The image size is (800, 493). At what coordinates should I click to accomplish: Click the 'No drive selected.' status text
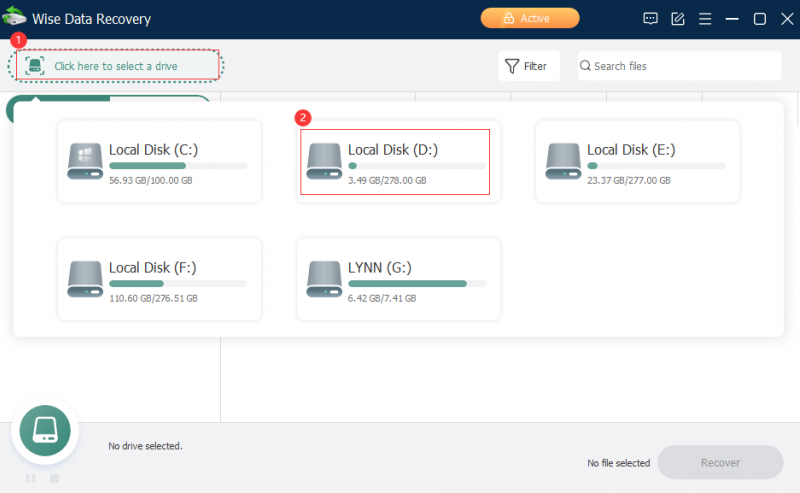[145, 446]
